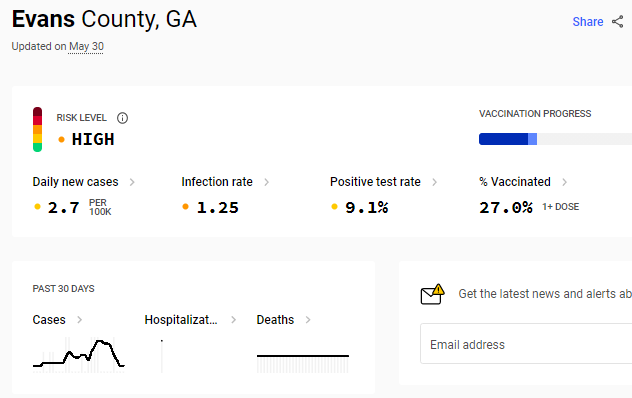Click the email alert envelope icon
Image resolution: width=632 pixels, height=398 pixels.
[x=432, y=294]
